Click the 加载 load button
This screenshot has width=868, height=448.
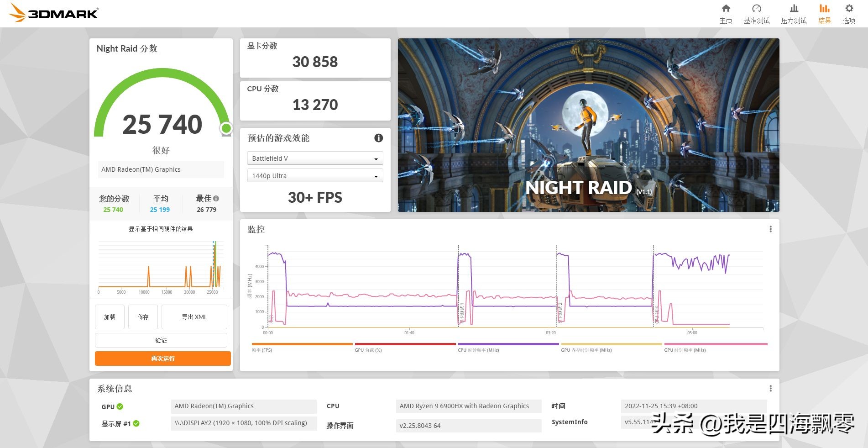pyautogui.click(x=110, y=317)
